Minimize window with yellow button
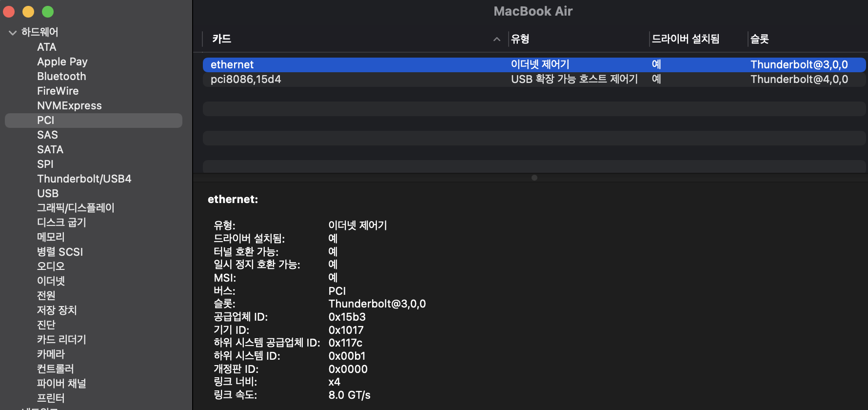This screenshot has width=868, height=410. click(x=28, y=11)
